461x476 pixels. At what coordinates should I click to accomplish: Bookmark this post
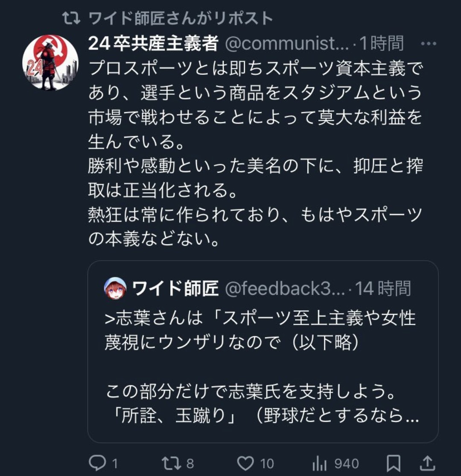point(394,463)
